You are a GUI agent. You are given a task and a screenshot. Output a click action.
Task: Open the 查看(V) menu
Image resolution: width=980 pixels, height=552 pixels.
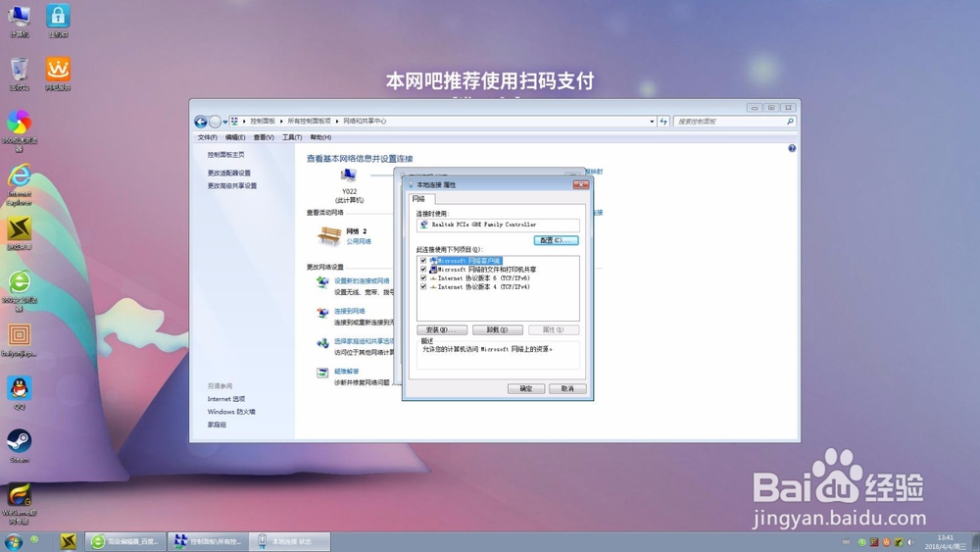(x=264, y=137)
